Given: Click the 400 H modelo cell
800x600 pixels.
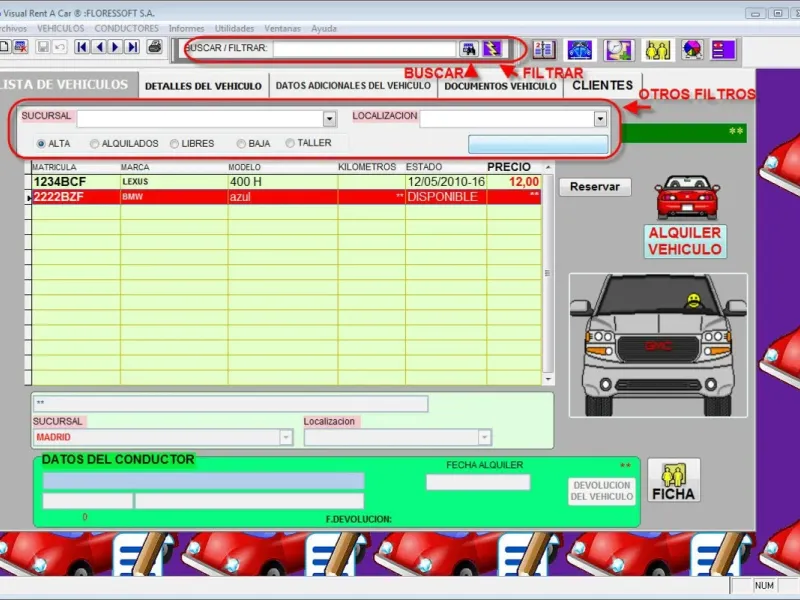Looking at the screenshot, I should [282, 182].
